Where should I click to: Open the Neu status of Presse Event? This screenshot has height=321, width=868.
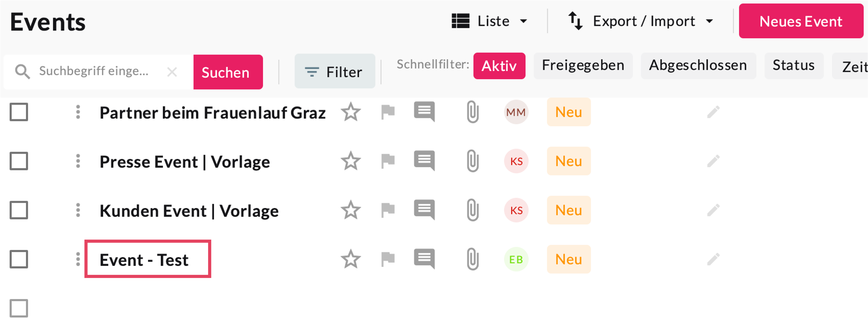point(568,161)
